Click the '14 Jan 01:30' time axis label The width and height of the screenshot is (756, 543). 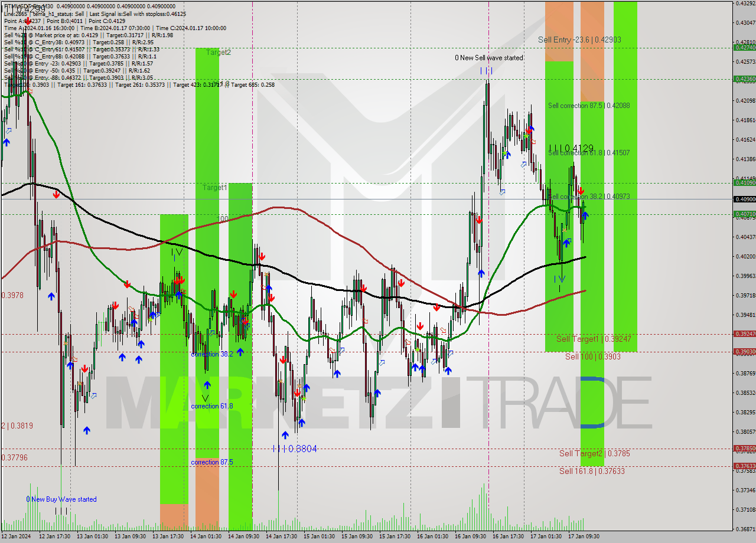point(206,537)
